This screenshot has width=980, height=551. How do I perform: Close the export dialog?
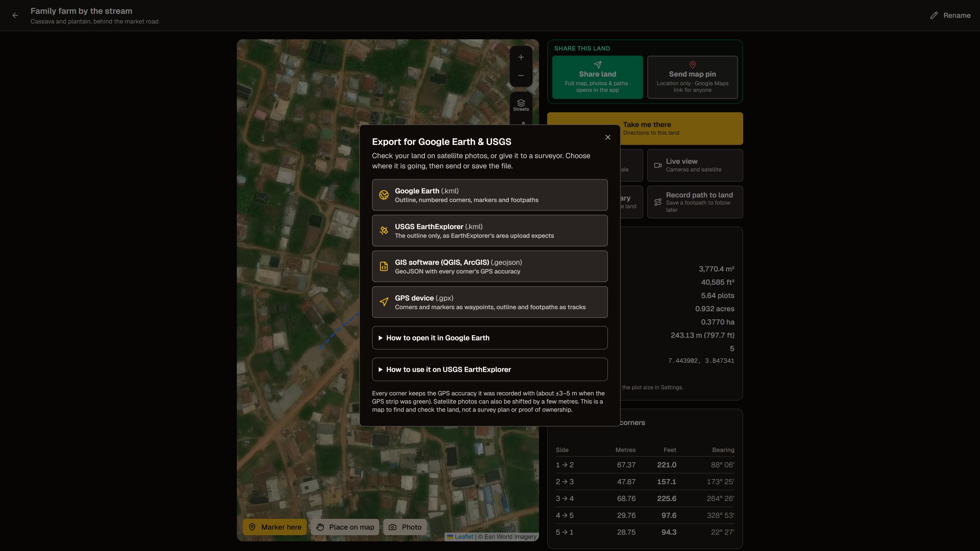[x=608, y=137]
